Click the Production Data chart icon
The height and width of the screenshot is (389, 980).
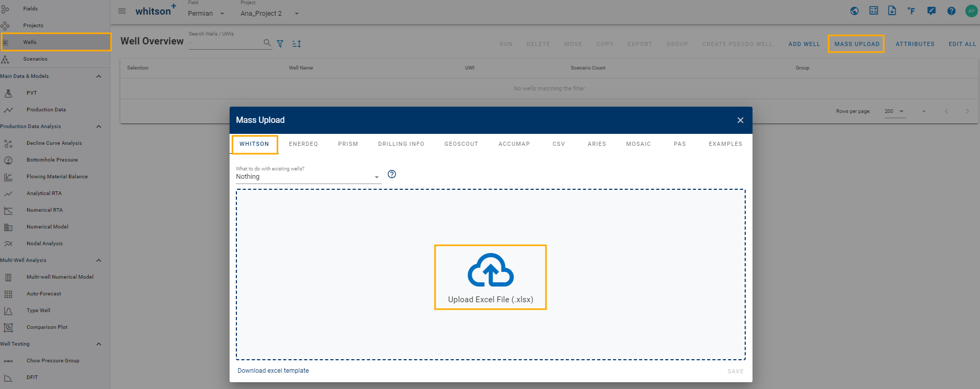(8, 110)
